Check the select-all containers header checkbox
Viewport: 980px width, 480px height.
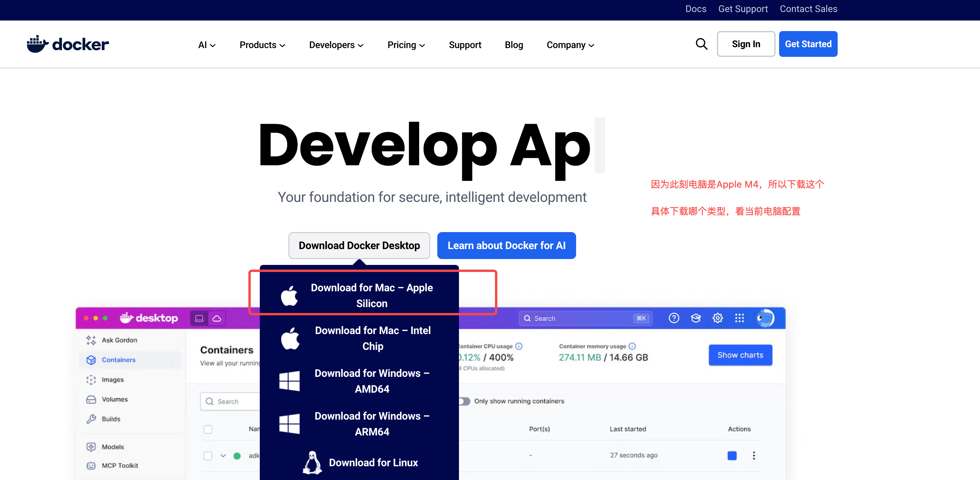click(208, 429)
